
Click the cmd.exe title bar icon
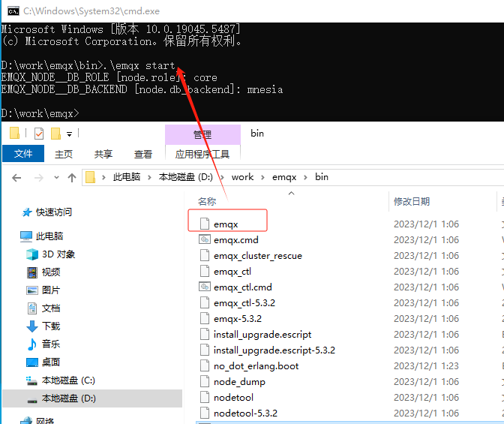pos(13,11)
